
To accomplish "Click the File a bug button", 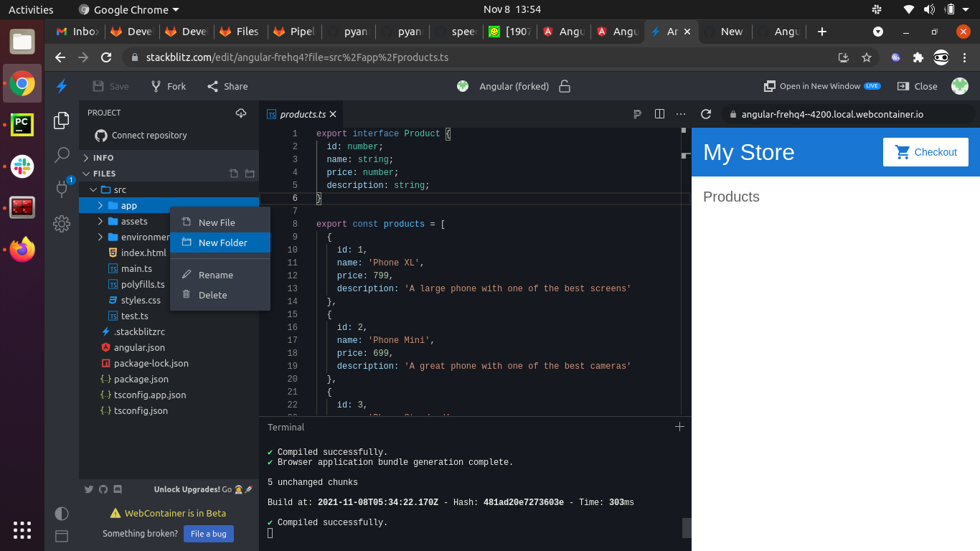I will [208, 534].
